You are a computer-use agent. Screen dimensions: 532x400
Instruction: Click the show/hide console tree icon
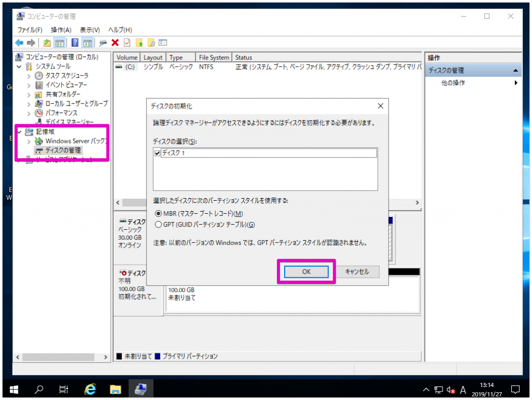tap(60, 43)
